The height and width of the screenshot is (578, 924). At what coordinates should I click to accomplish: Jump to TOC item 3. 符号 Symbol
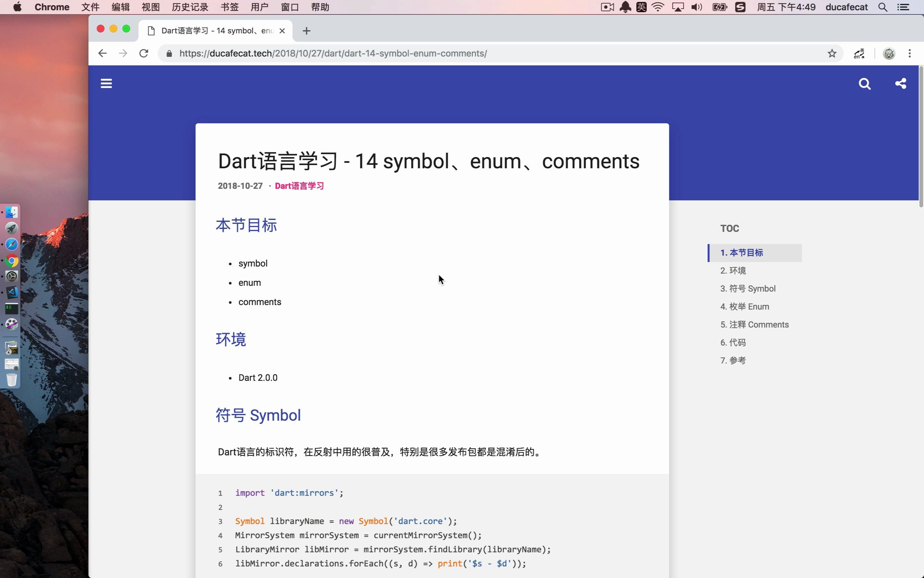748,289
